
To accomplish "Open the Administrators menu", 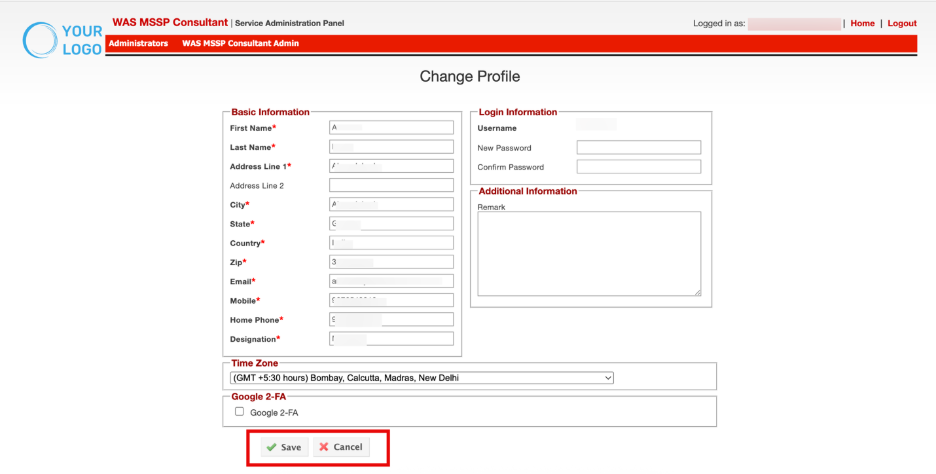I will 138,44.
